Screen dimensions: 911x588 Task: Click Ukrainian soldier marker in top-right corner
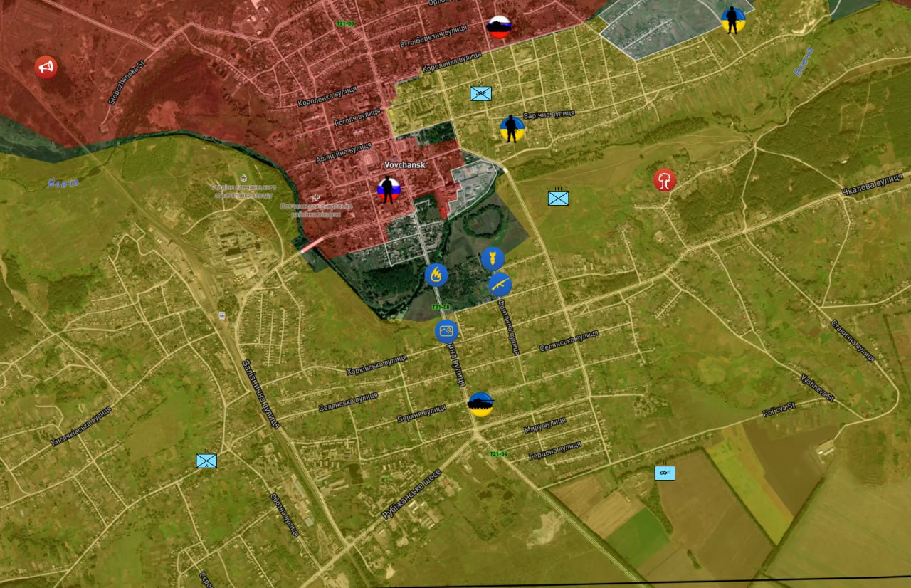coord(733,20)
